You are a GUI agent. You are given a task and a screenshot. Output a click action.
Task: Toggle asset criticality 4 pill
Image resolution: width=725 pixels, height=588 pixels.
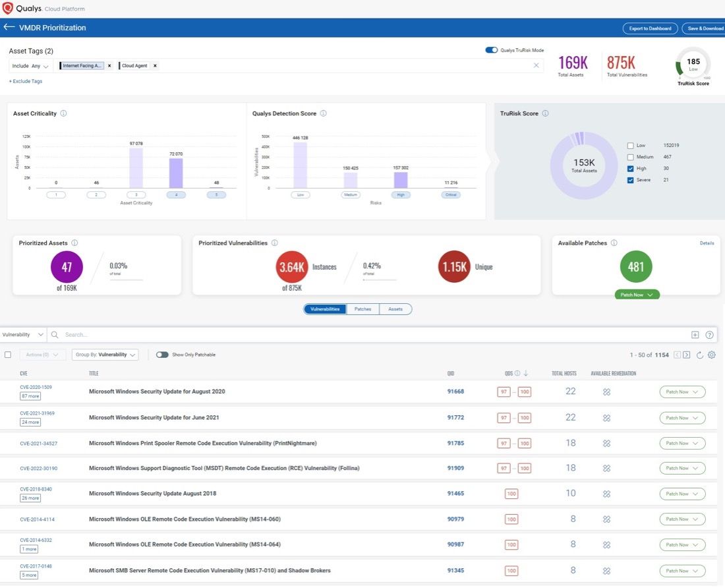click(x=176, y=194)
